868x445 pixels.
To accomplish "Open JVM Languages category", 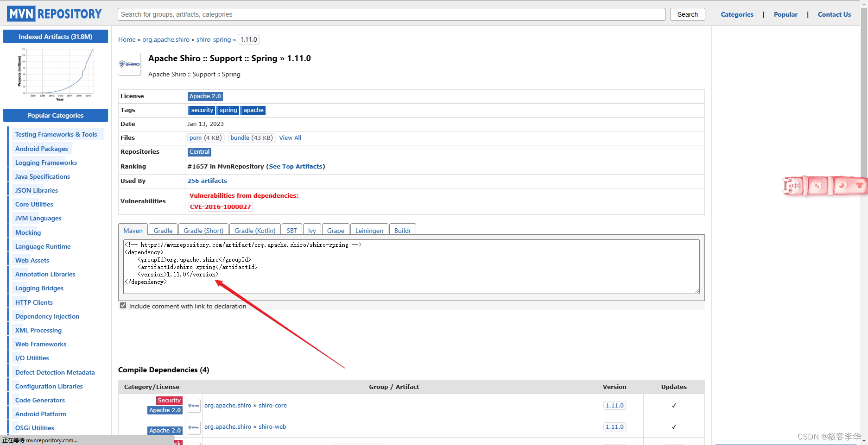I will (38, 218).
